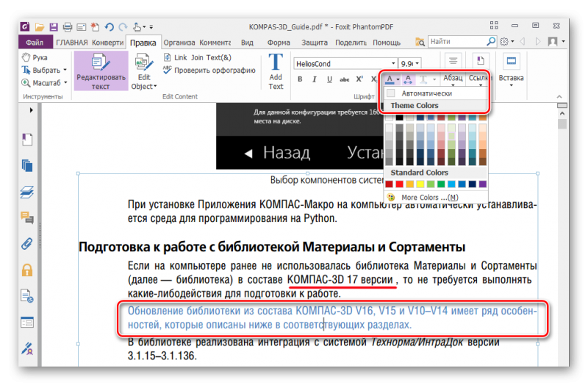Print the document using the printer icon
This screenshot has height=385, width=588.
68,27
